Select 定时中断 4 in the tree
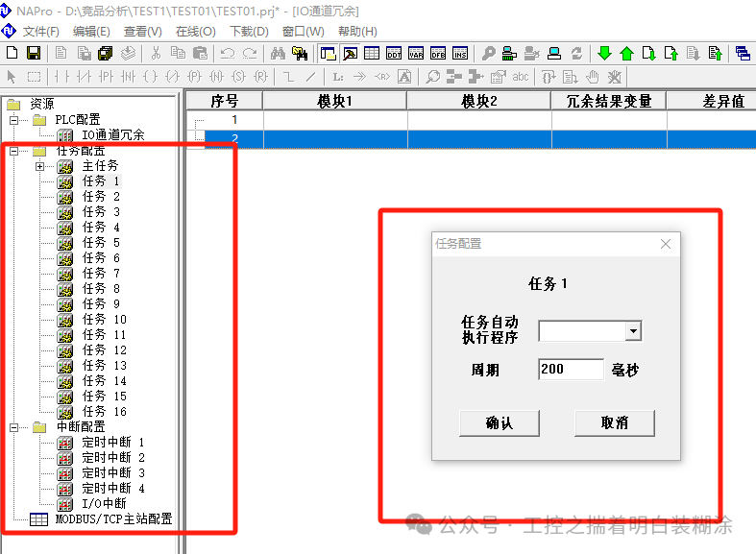This screenshot has width=756, height=554. pos(112,488)
